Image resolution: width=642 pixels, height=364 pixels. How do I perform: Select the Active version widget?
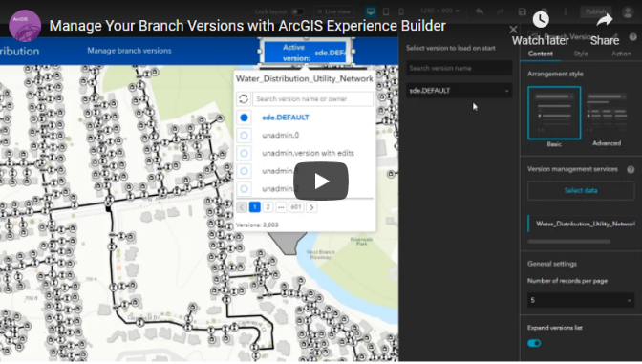point(306,52)
